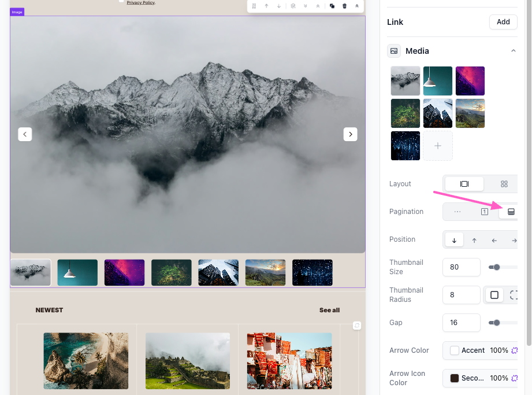Click the drag handle dots icon
Viewport: 532px width, 395px height.
tap(254, 6)
